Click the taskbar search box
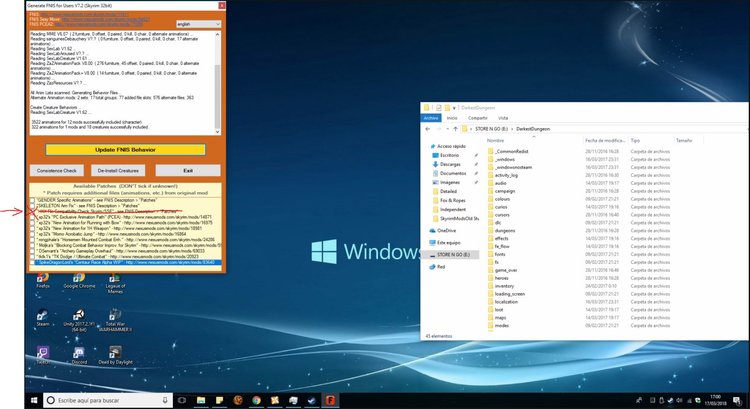 pyautogui.click(x=108, y=400)
